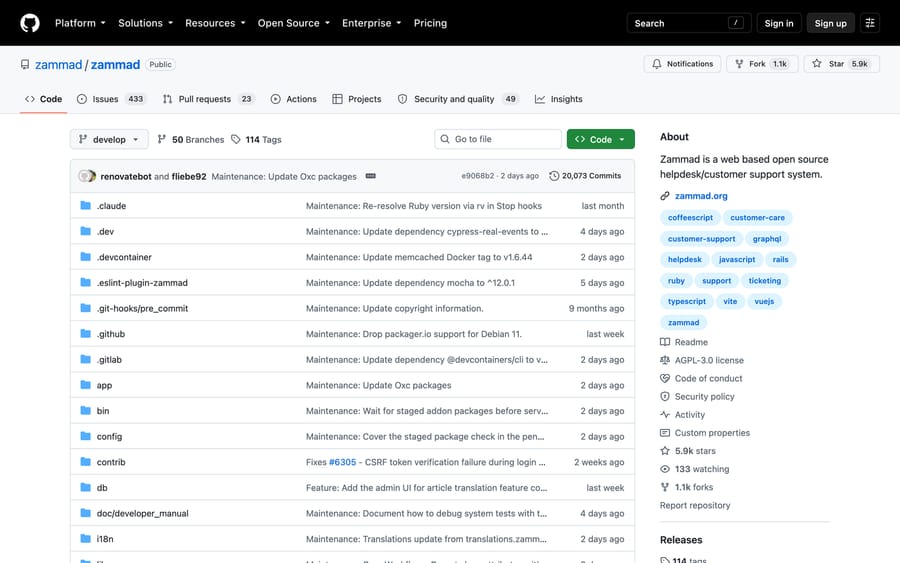
Task: Open the e9068b2 commit hash
Action: pos(477,176)
